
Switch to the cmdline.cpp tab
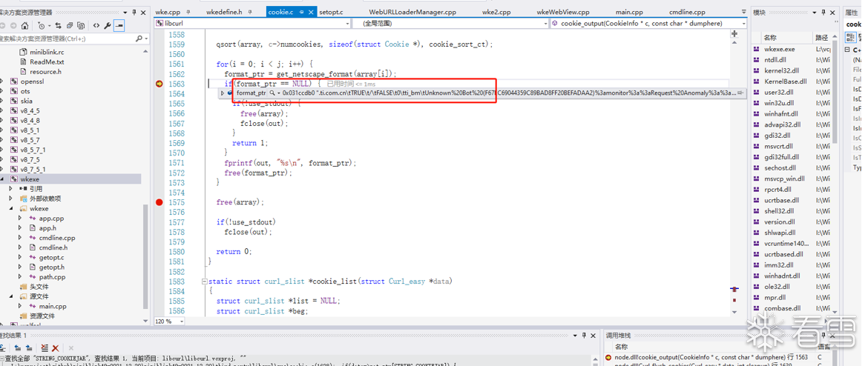point(687,12)
